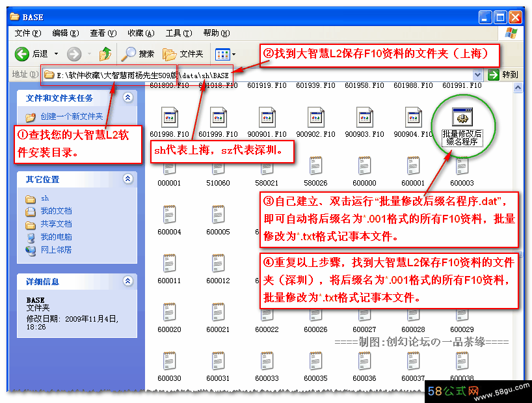Open 我的电脑 link

tap(57, 236)
